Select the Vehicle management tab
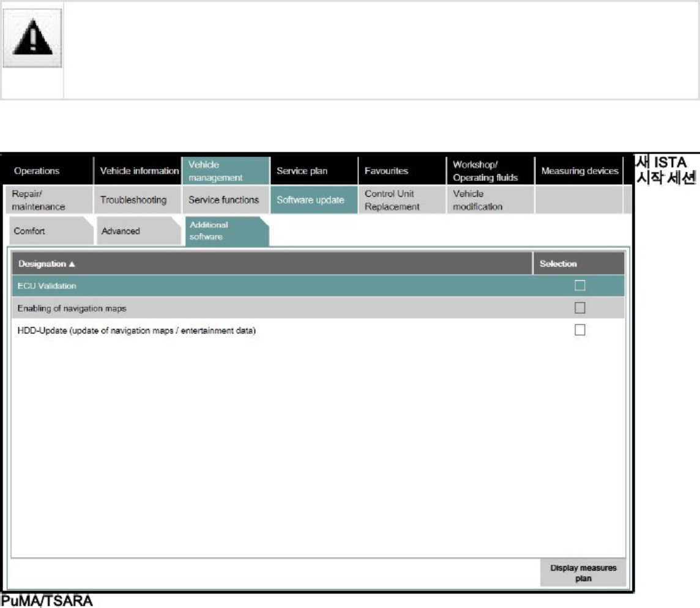 point(226,171)
